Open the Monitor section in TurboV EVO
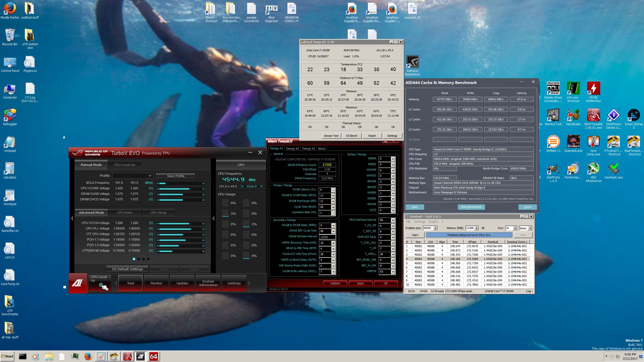Viewport: 644px width, 362px height. pos(156,283)
